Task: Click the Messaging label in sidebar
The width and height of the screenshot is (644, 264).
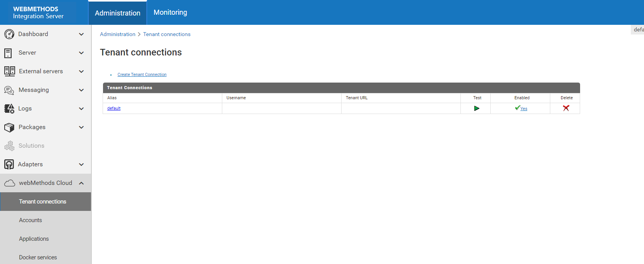Action: 34,90
